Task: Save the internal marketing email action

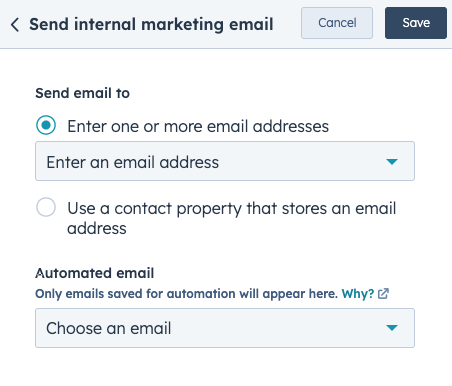Action: pyautogui.click(x=416, y=23)
